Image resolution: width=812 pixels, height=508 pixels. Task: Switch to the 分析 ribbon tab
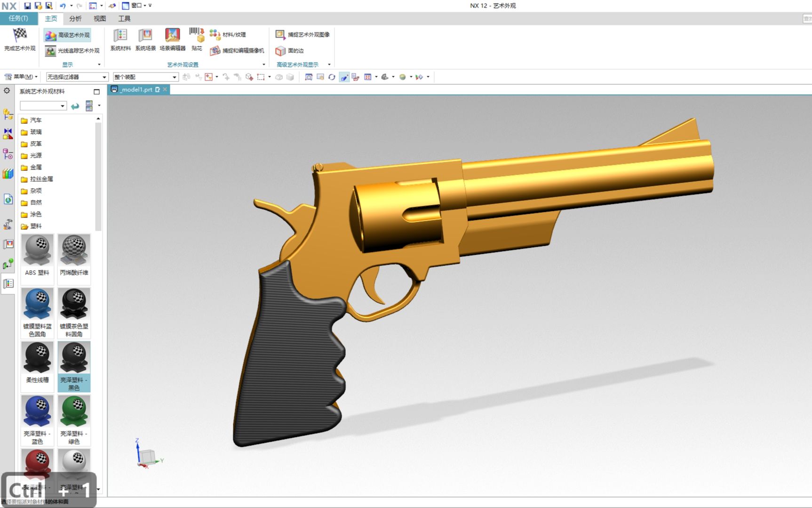[x=75, y=18]
